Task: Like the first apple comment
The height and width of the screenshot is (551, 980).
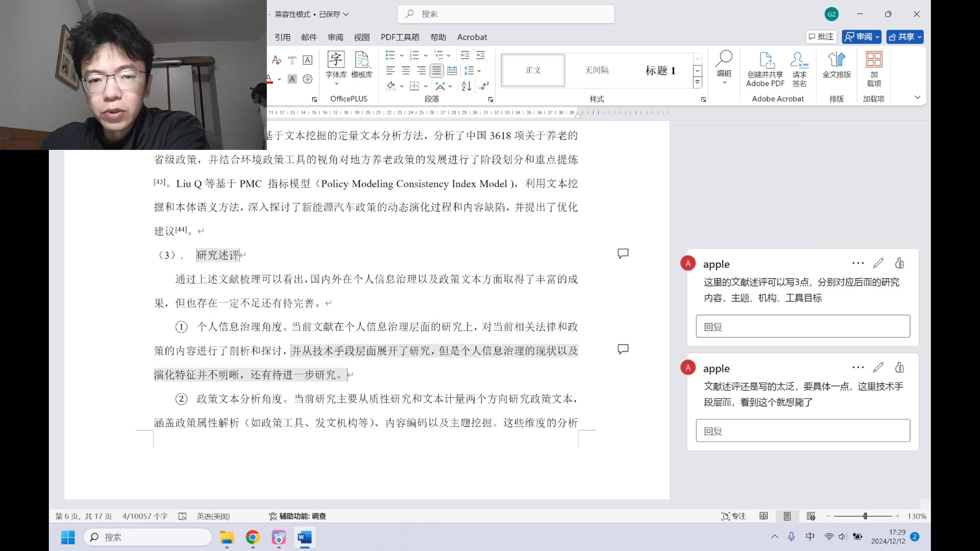Action: click(x=900, y=263)
